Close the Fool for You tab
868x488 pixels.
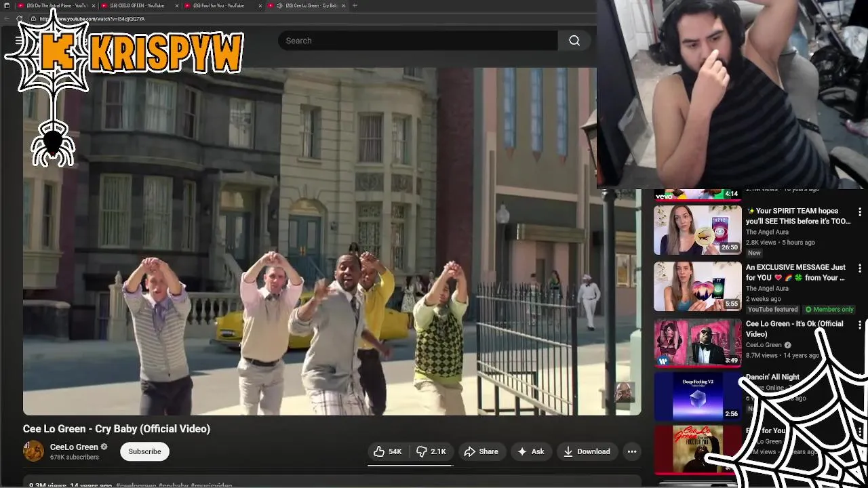[x=260, y=5]
